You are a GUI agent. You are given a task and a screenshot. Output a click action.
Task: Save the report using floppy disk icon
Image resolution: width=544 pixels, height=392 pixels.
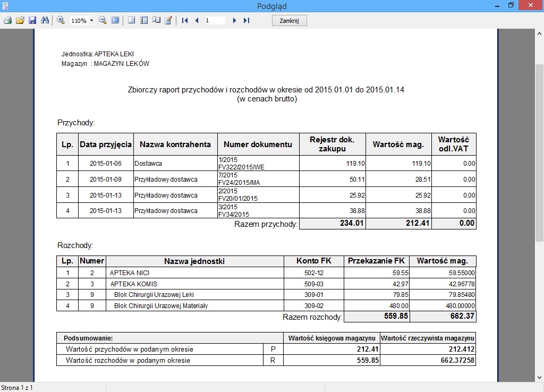[x=32, y=21]
